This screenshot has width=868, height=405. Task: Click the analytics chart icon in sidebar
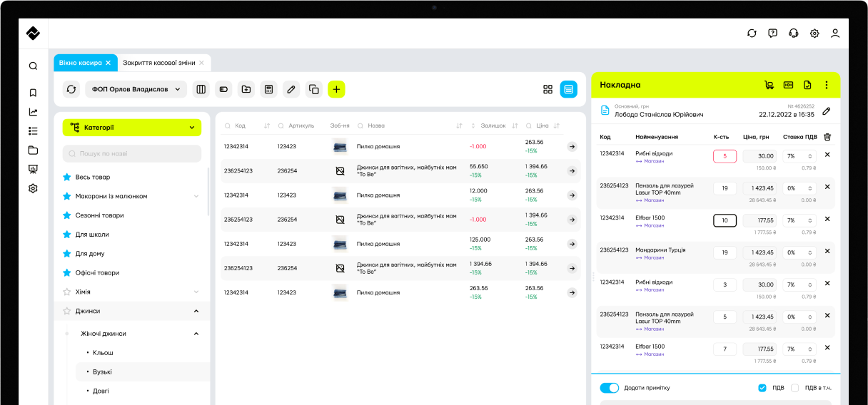(33, 112)
